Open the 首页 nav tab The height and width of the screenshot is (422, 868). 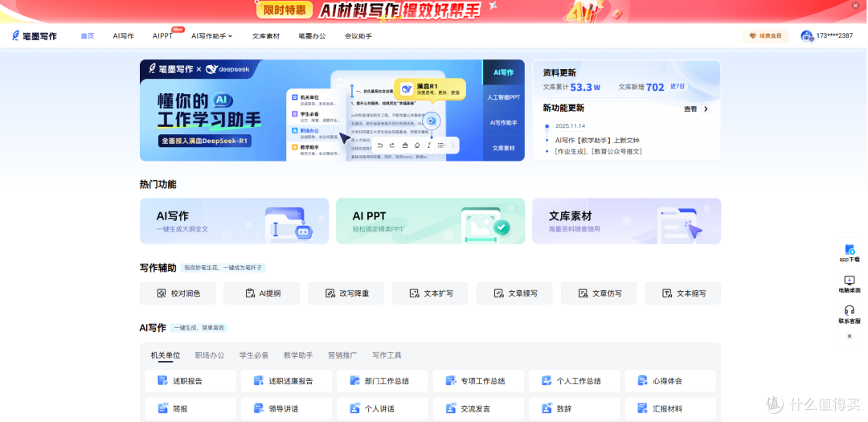coord(88,36)
